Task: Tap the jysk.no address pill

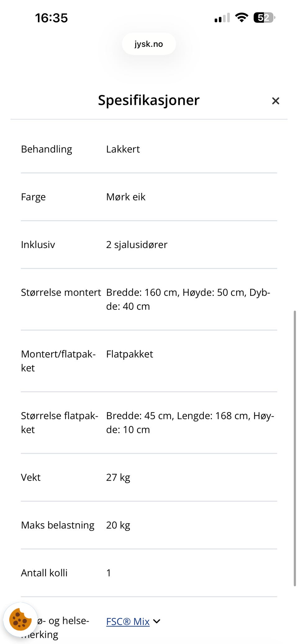Action: [149, 44]
